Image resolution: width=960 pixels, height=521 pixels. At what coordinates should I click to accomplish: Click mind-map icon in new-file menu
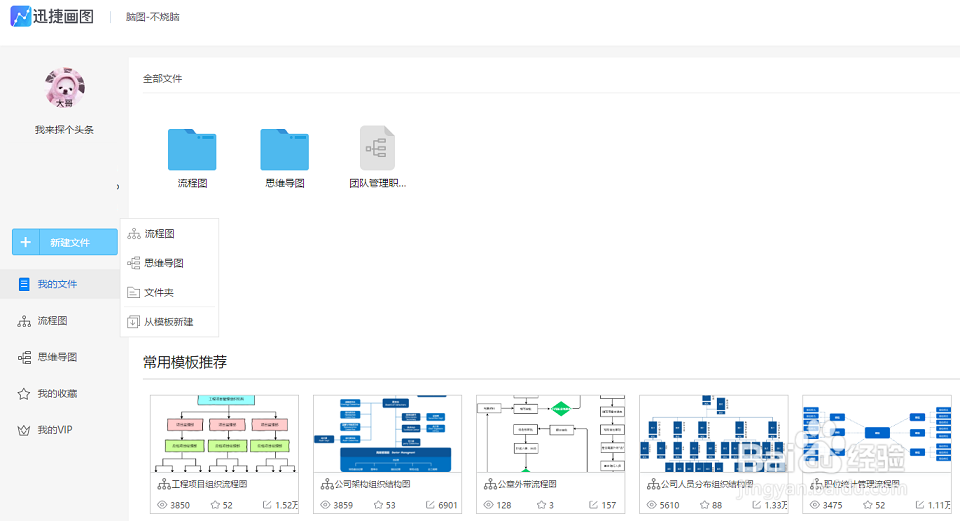click(x=133, y=263)
